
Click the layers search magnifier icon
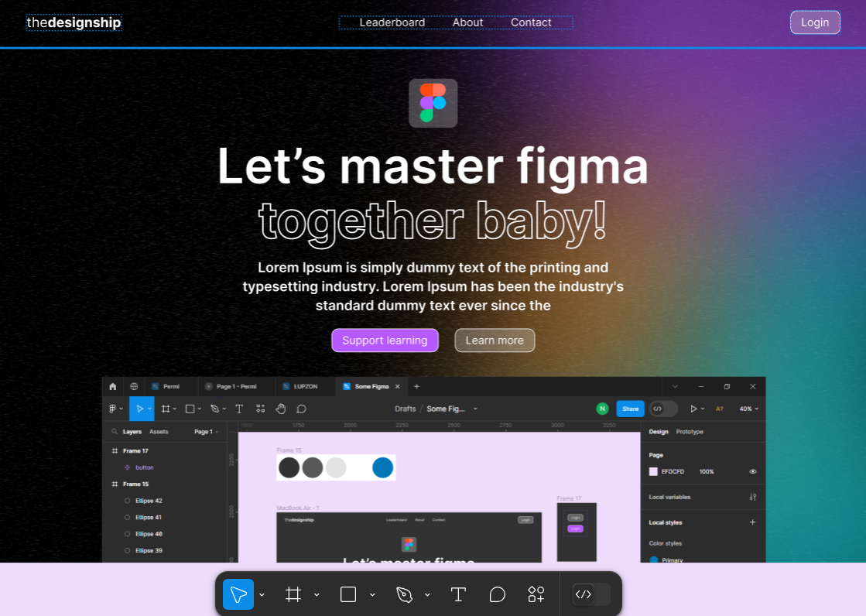(115, 432)
